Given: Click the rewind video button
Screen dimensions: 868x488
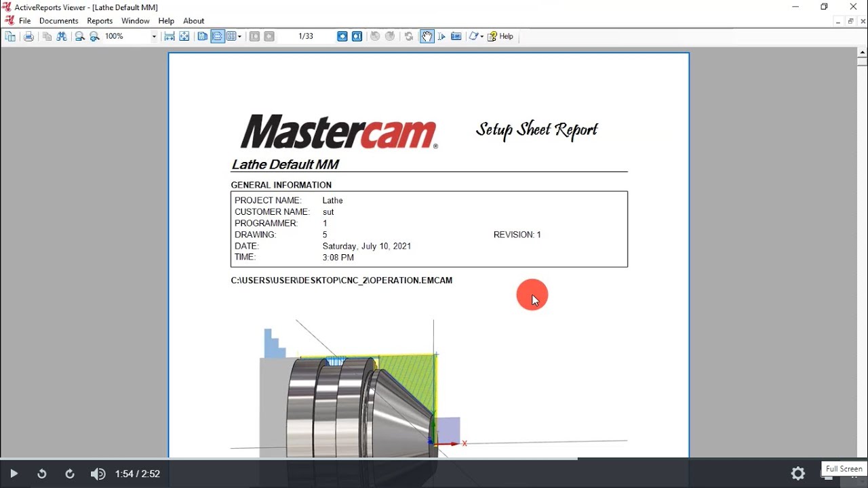Looking at the screenshot, I should point(42,474).
